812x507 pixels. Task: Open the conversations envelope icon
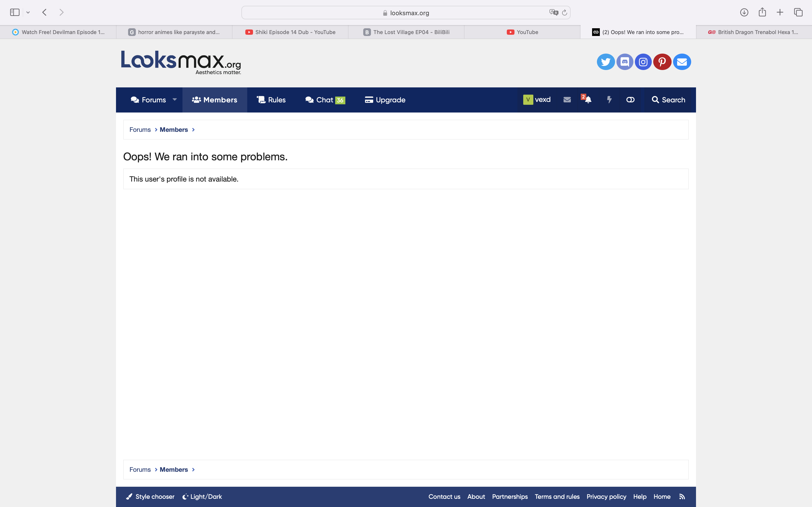(x=567, y=100)
